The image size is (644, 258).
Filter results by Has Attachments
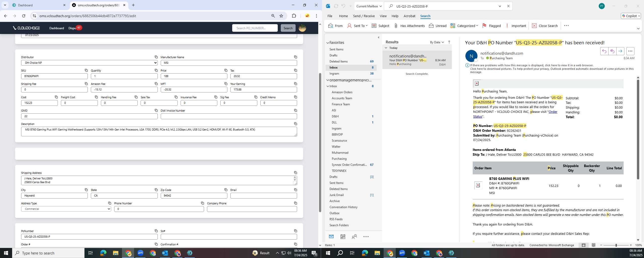click(409, 26)
